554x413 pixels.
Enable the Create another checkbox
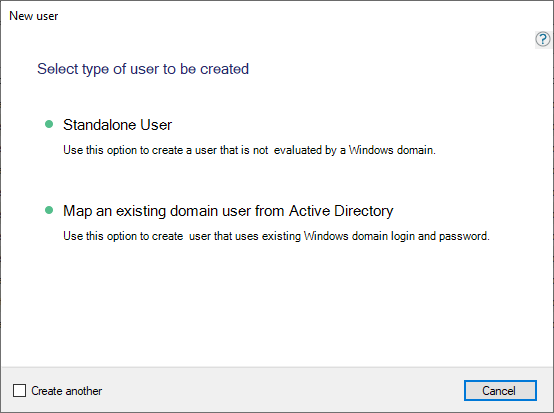click(19, 391)
